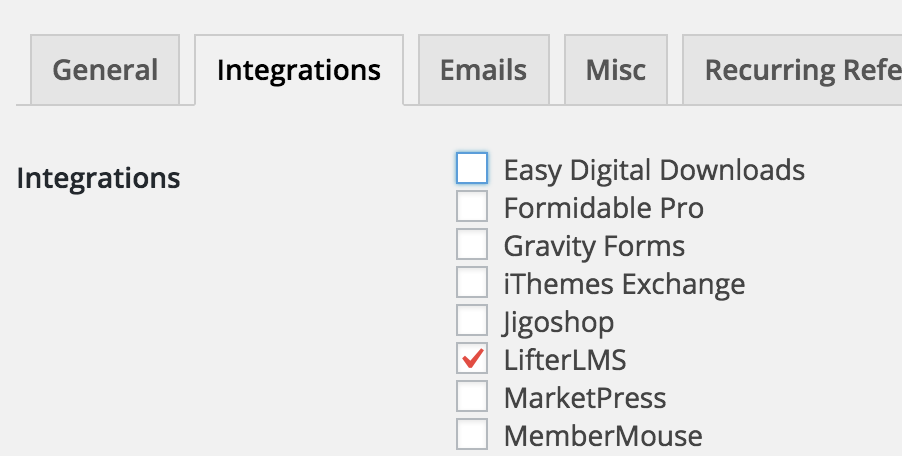Check the Formidable Pro integration box
Screen dimensions: 902x456
click(x=472, y=206)
